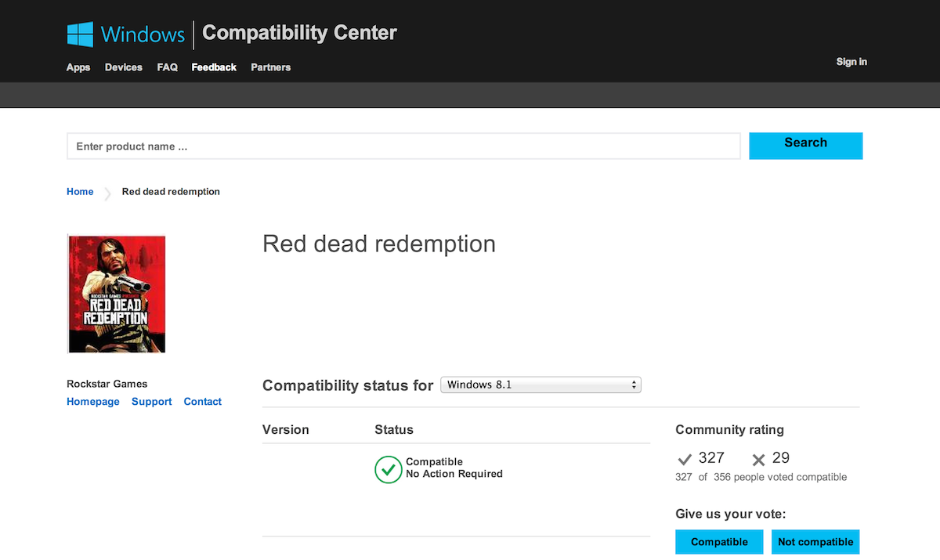This screenshot has width=940, height=560.
Task: Click the gray checkmark community rating icon
Action: pyautogui.click(x=684, y=460)
